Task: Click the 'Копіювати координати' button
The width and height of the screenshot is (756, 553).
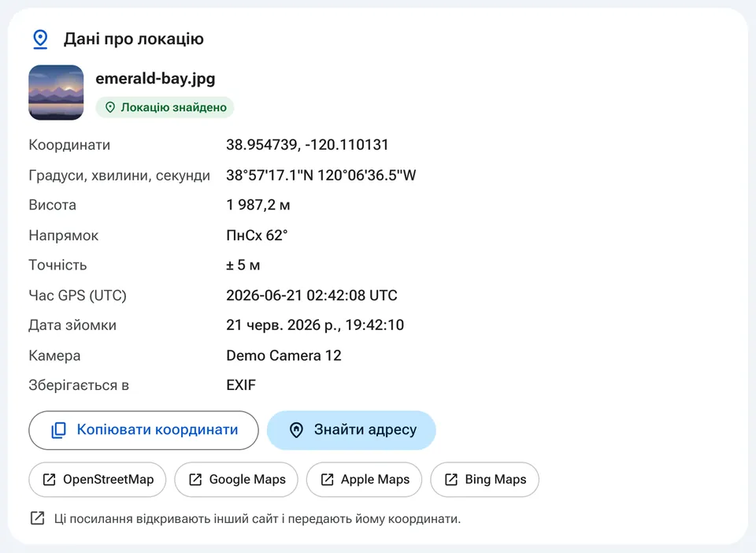Action: 143,430
